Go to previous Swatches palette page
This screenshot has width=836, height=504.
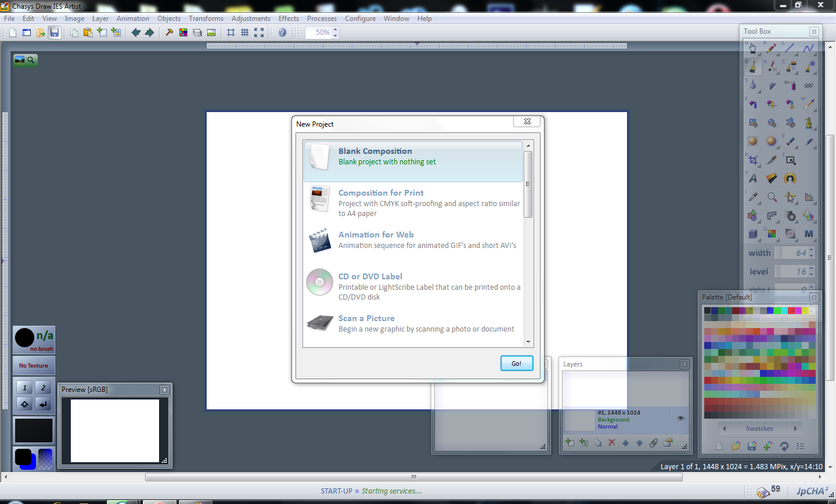[x=724, y=429]
